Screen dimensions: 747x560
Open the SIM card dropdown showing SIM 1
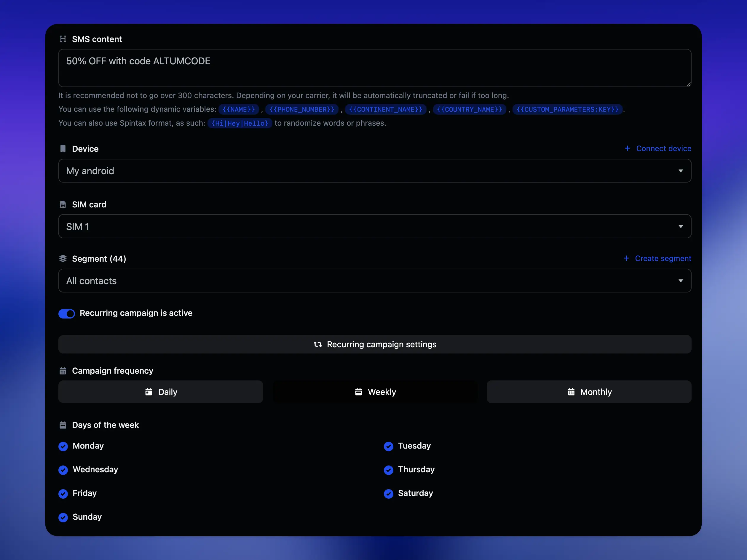[x=375, y=226]
